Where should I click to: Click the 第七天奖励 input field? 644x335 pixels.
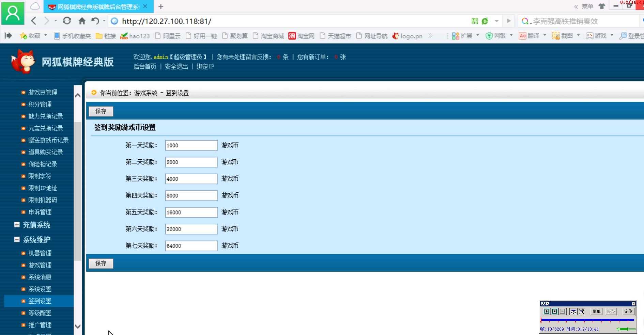(191, 246)
